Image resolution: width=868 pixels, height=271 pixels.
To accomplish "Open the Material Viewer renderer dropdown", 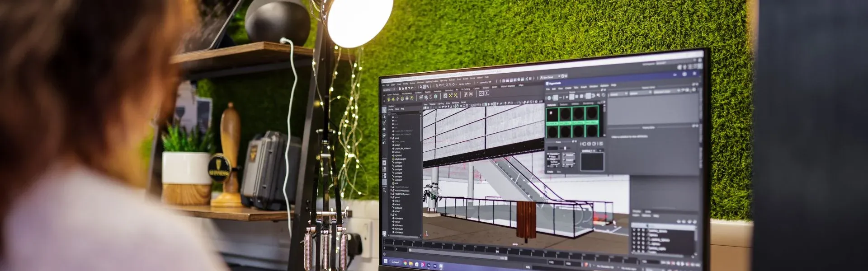I will click(618, 93).
